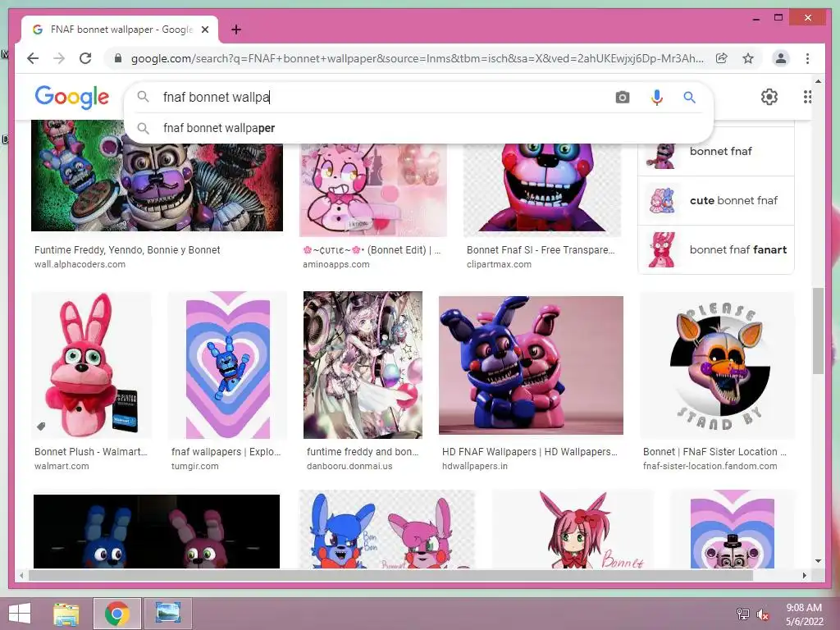Open a new browser tab

coord(235,30)
